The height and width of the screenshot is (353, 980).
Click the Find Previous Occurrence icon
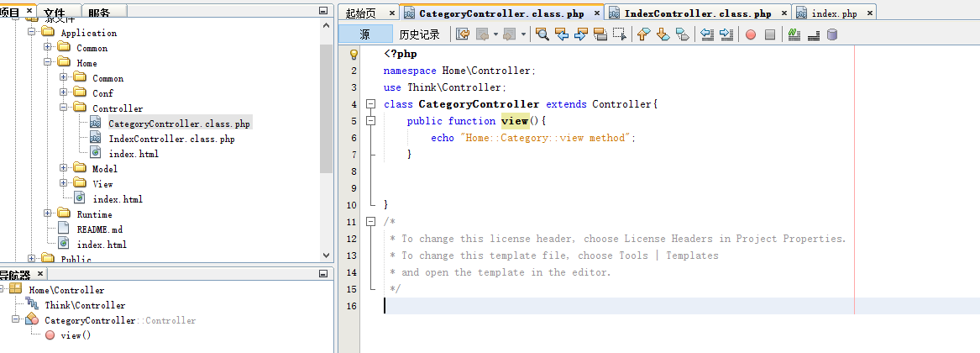click(563, 34)
